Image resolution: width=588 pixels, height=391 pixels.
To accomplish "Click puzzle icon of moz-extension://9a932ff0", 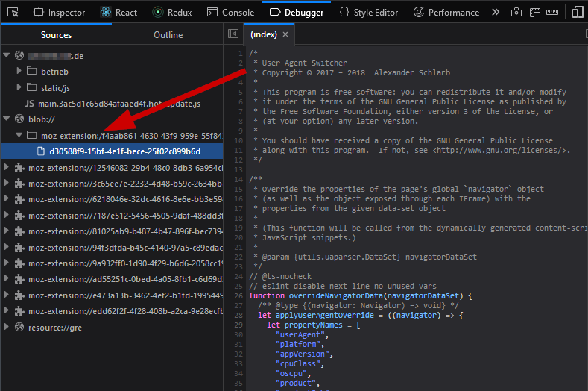I will (x=19, y=263).
